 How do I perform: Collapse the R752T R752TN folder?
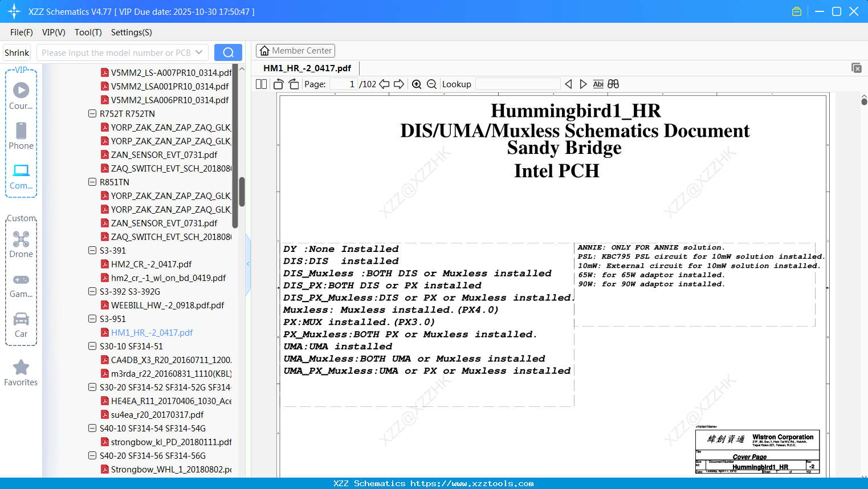tap(92, 113)
